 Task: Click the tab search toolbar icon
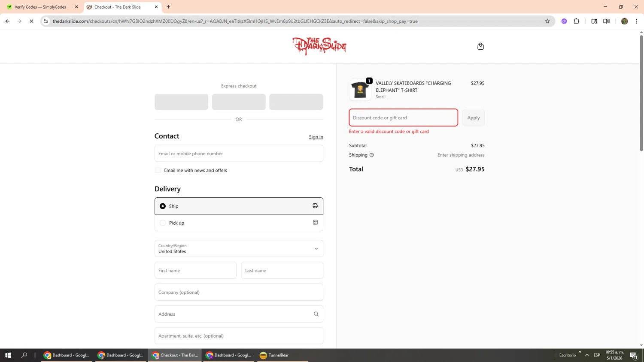594,21
